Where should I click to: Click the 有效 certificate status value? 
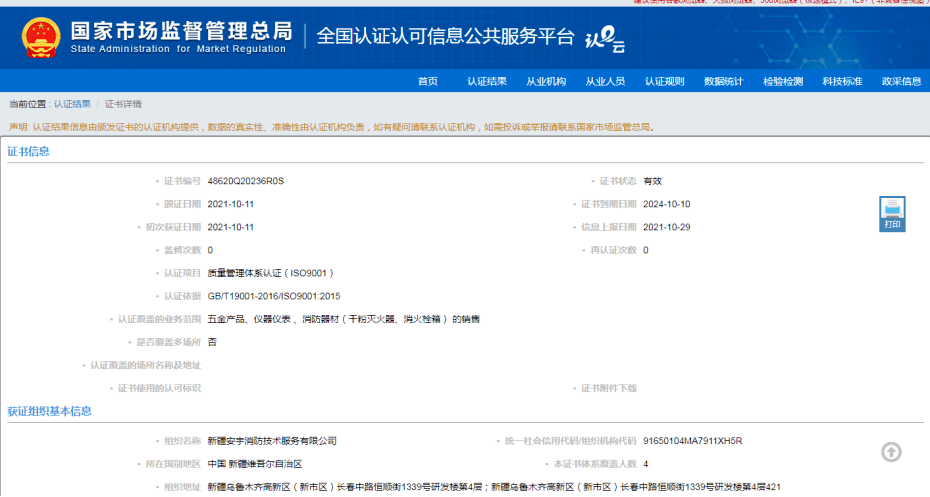click(x=652, y=181)
